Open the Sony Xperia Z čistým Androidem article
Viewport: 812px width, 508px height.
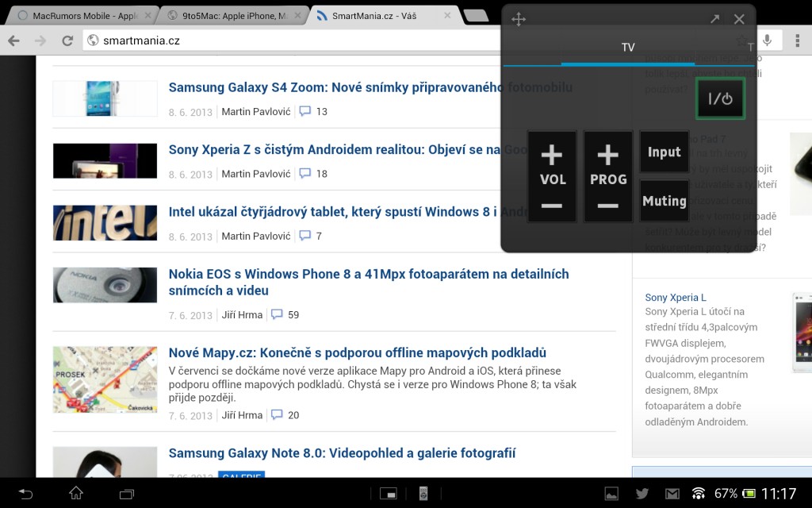(347, 149)
